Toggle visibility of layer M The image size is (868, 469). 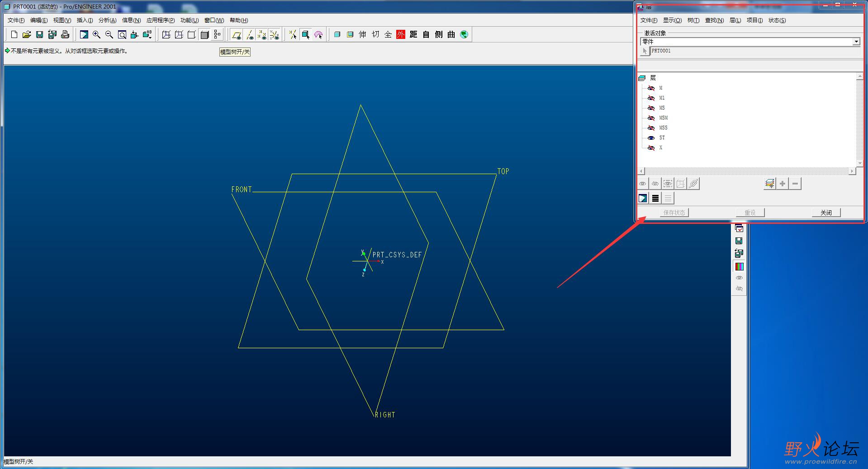651,88
